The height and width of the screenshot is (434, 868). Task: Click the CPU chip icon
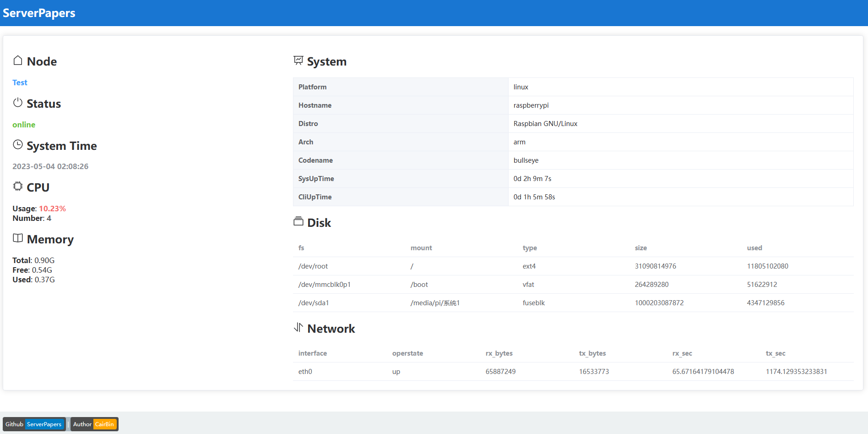18,187
